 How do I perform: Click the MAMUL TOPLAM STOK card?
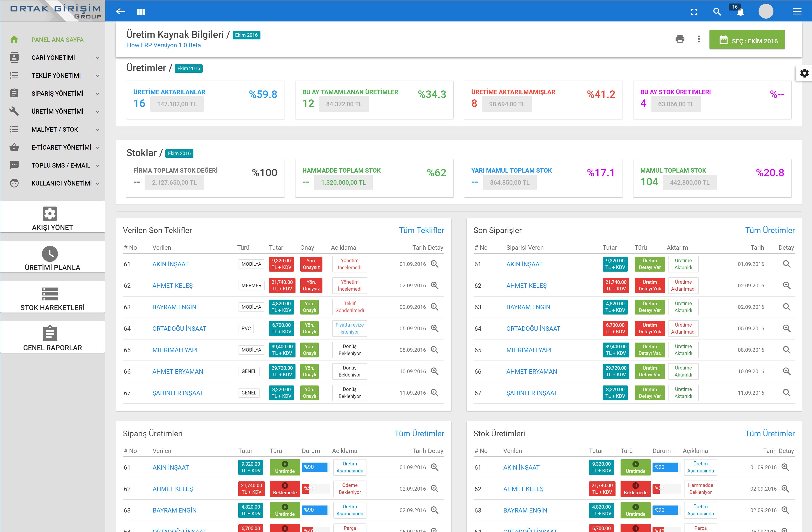click(x=712, y=178)
